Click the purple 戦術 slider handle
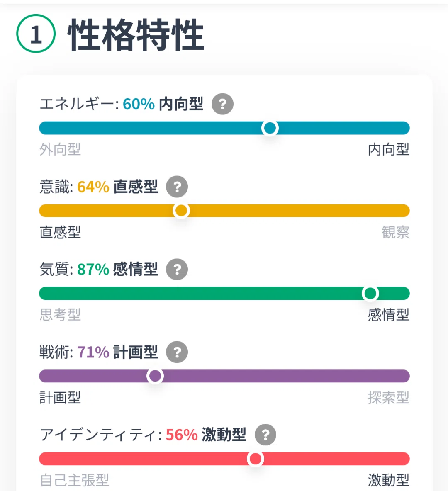This screenshot has height=491, width=448. pyautogui.click(x=155, y=376)
